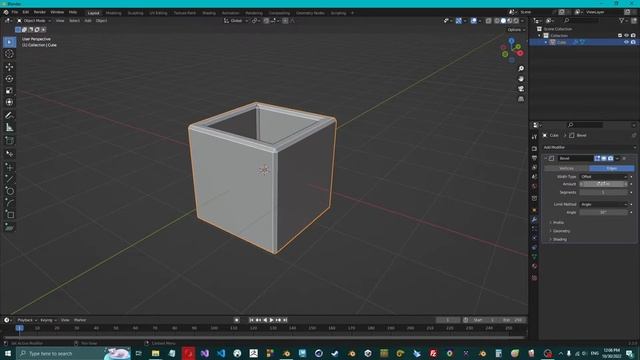Switch to the Modeling workspace tab
The height and width of the screenshot is (360, 640).
point(113,13)
